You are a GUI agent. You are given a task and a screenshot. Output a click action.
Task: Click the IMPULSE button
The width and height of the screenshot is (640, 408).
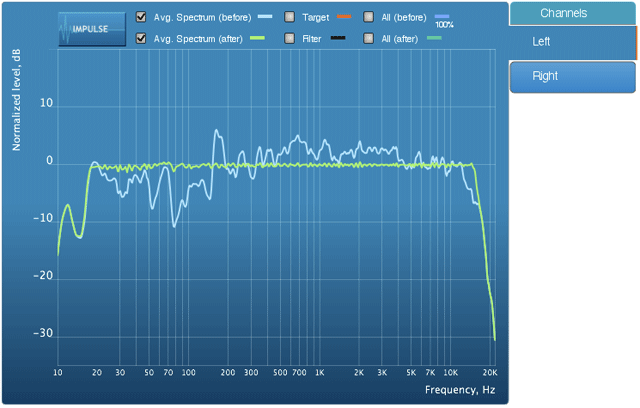(92, 29)
